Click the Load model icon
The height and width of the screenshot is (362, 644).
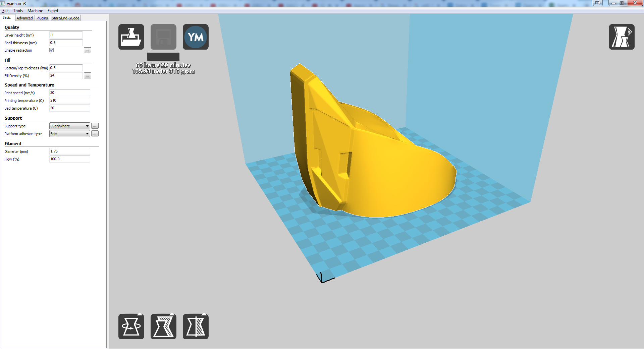[131, 37]
